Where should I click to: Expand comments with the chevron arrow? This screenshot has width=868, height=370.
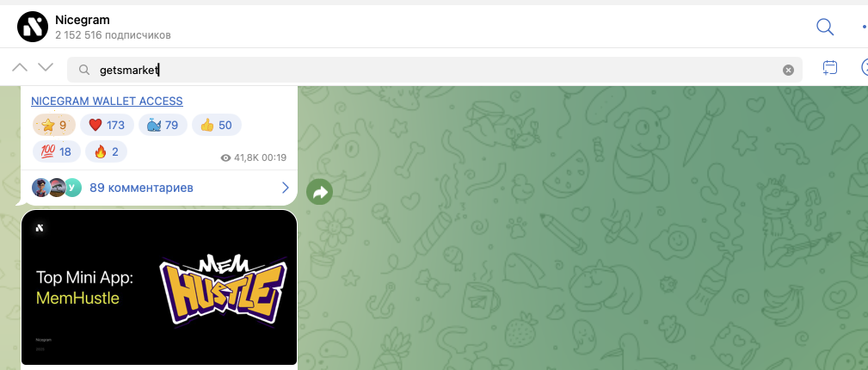[x=286, y=188]
